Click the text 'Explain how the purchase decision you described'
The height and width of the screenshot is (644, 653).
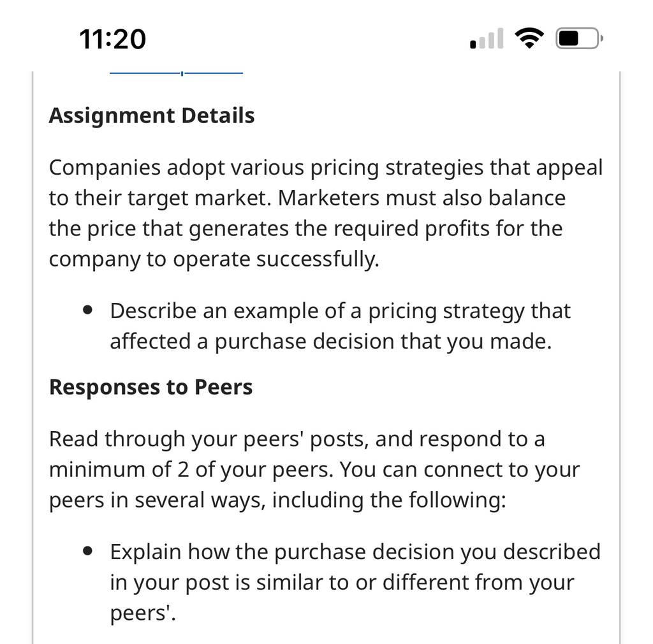pyautogui.click(x=355, y=552)
